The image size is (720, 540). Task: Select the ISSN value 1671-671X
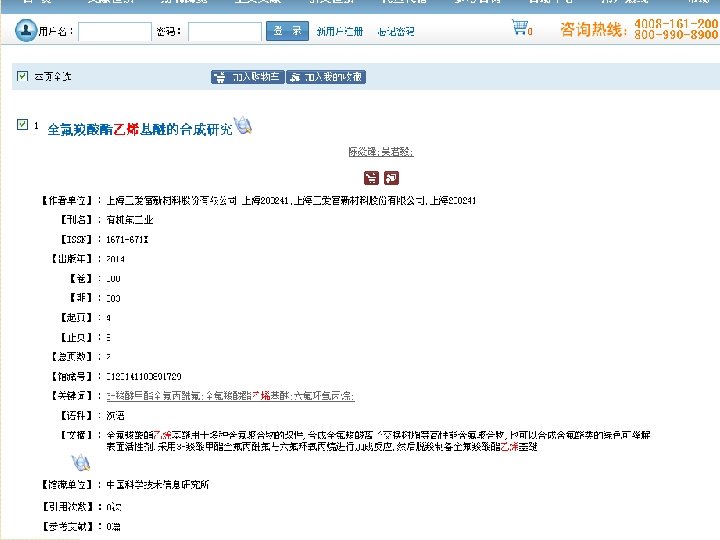tap(127, 240)
